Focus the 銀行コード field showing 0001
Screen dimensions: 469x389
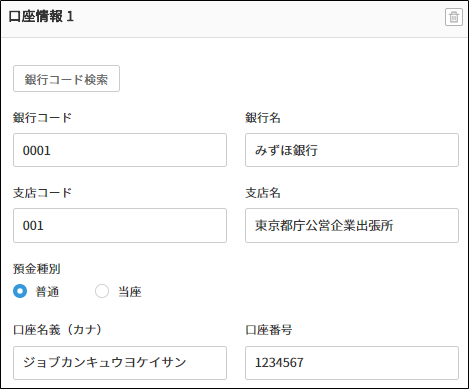coord(120,150)
